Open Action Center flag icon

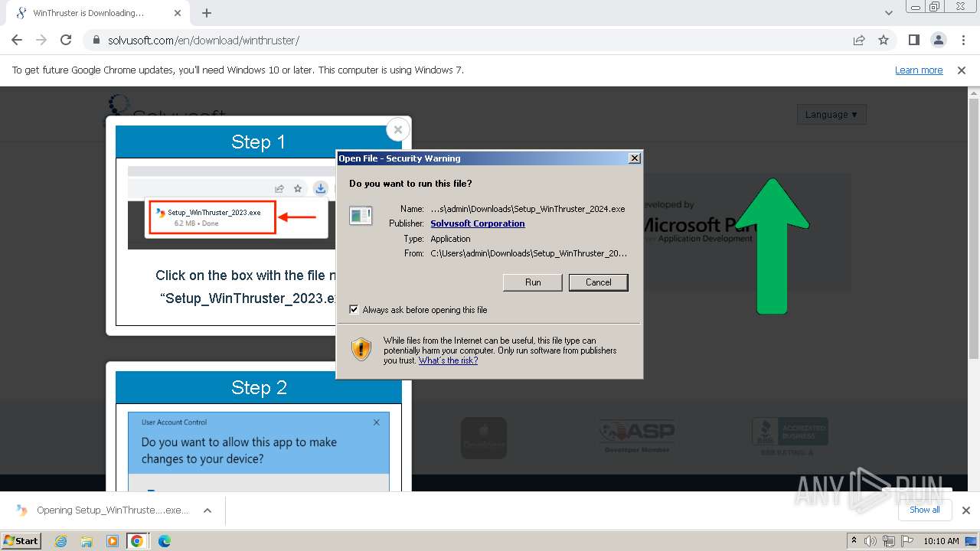coord(906,541)
